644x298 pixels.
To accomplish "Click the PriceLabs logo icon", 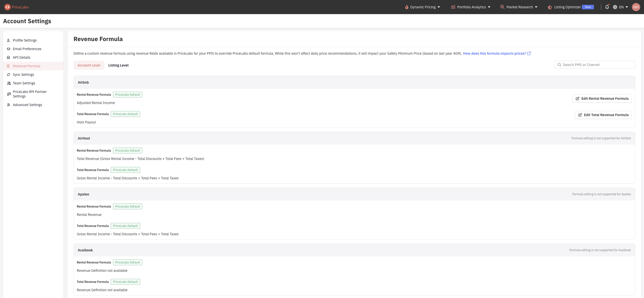I will (x=7, y=7).
